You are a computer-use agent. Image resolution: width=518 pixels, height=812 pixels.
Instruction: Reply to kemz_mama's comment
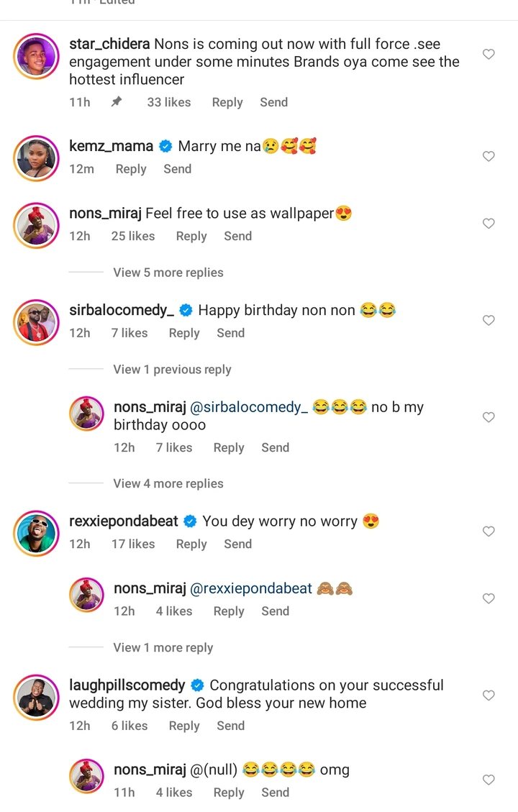[131, 169]
